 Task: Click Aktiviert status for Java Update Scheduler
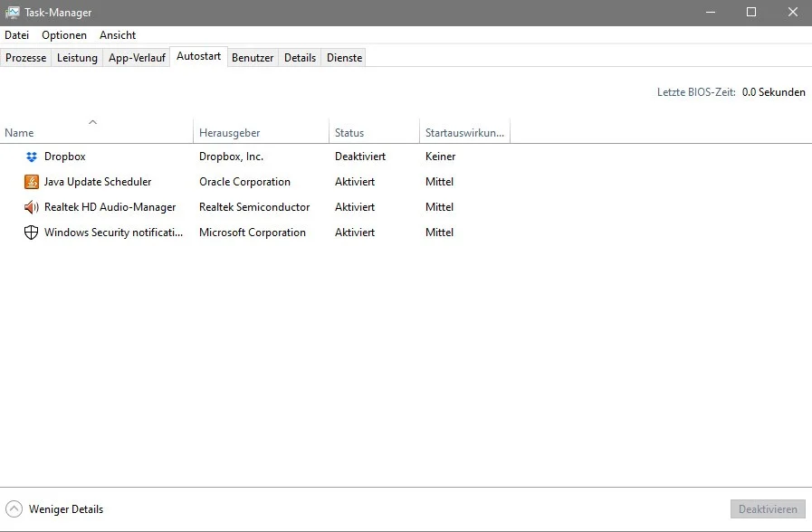[x=355, y=182]
